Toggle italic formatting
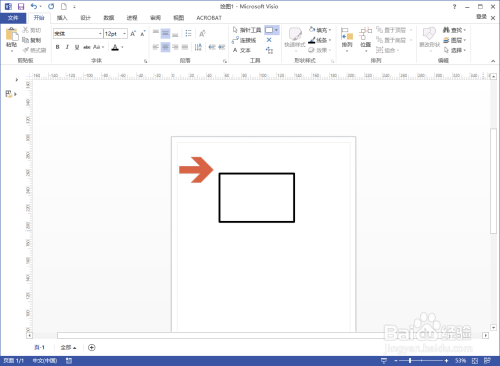 coord(67,47)
